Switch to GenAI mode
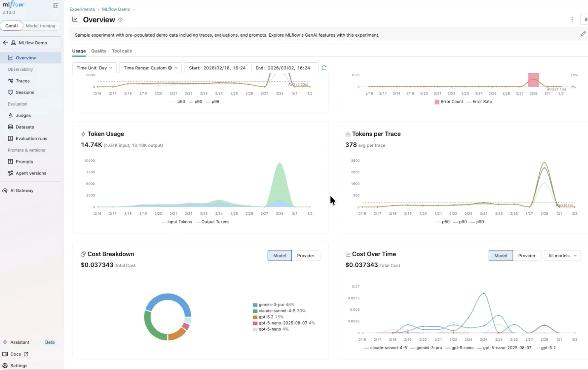This screenshot has height=370, width=588. pos(12,26)
